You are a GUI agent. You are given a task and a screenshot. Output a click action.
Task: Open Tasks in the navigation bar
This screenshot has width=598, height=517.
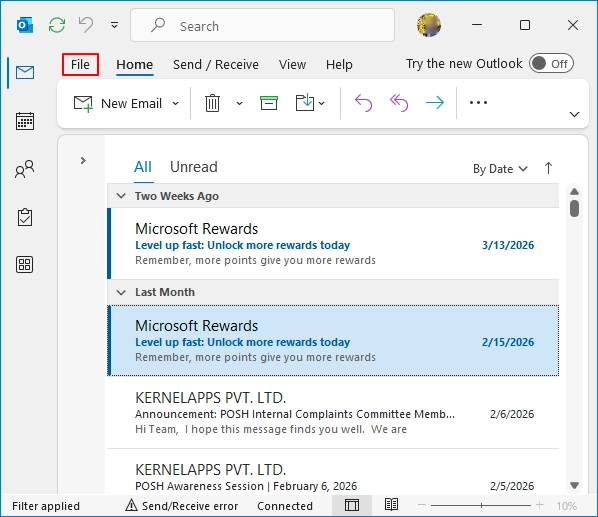(25, 217)
